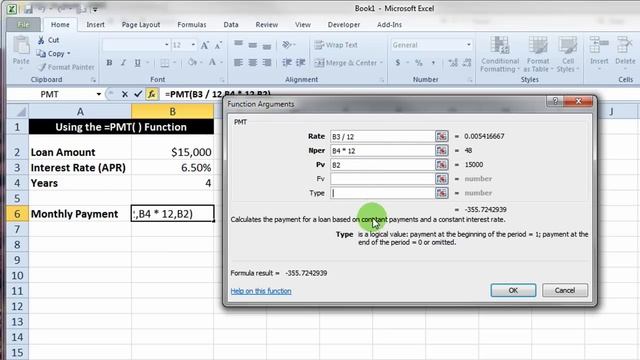Click the Middle Align icon
Viewport: 640px width, 360px height.
(253, 44)
